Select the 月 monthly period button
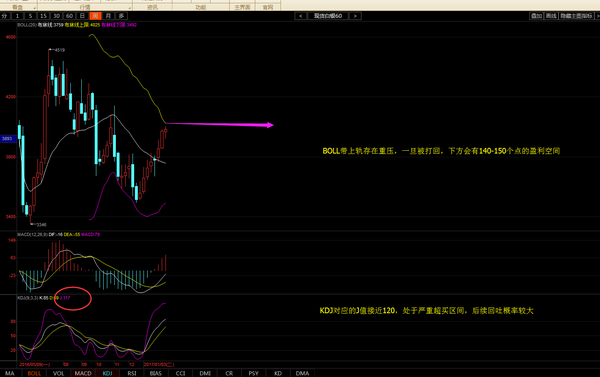The image size is (600, 377). click(x=108, y=16)
